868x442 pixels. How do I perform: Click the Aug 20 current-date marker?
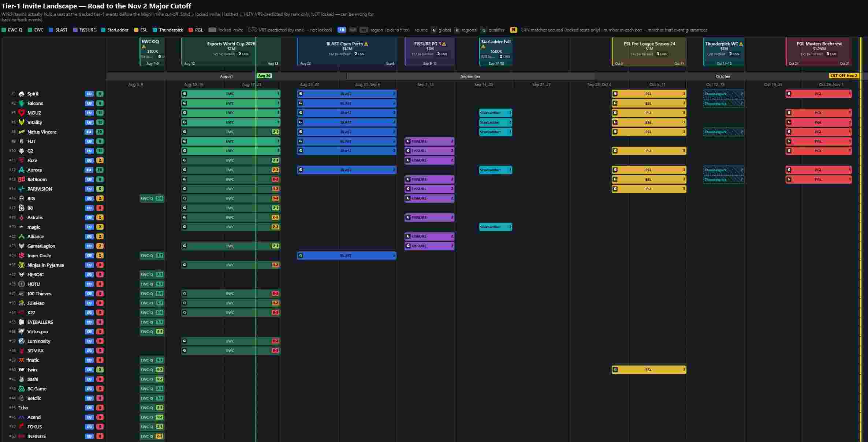(x=264, y=76)
